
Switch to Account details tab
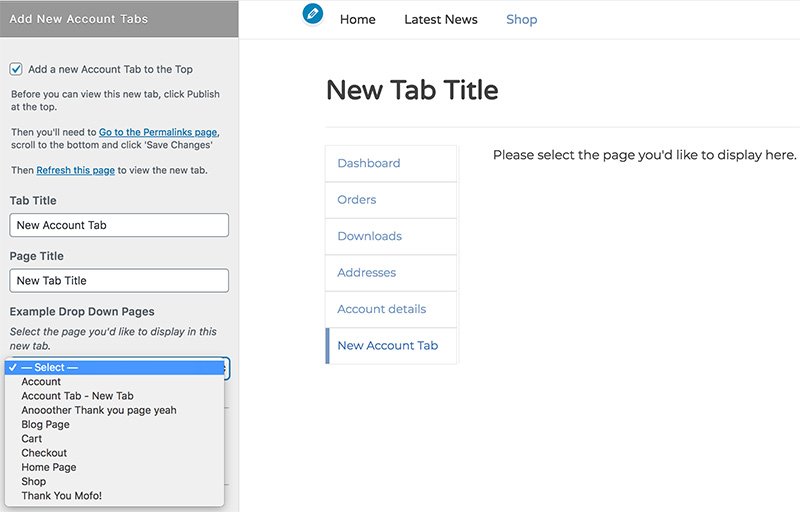pyautogui.click(x=391, y=309)
